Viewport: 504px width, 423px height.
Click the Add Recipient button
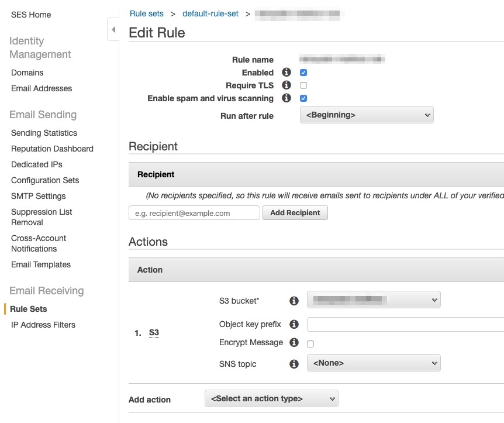(x=295, y=212)
